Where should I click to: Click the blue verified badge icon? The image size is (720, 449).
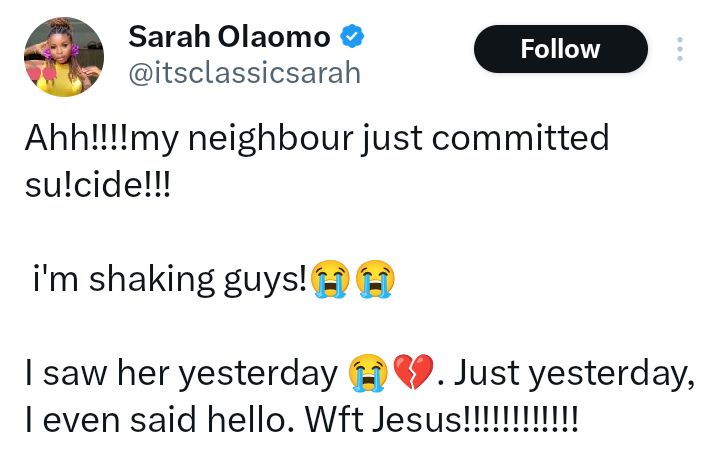353,38
